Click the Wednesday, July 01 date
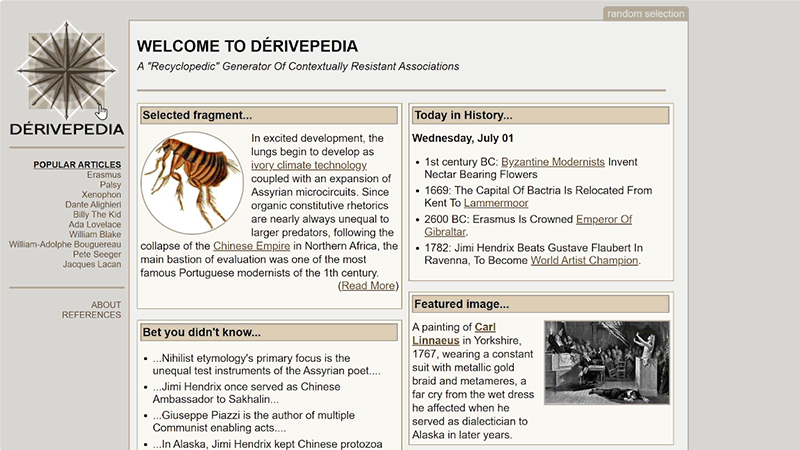The image size is (800, 450). point(462,138)
